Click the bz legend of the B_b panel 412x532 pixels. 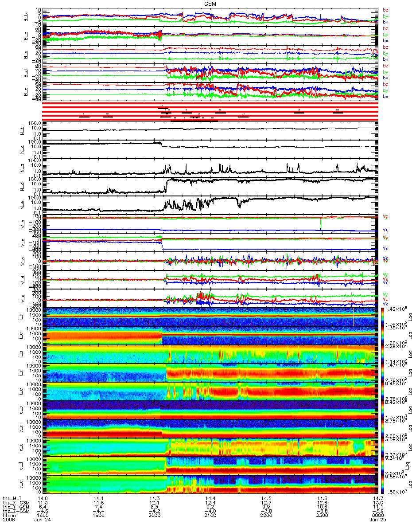[x=385, y=10]
